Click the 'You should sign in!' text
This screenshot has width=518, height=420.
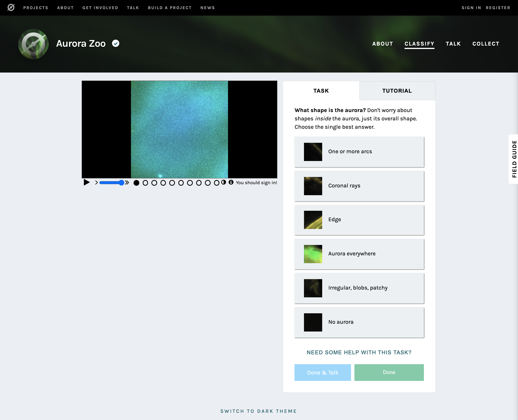click(x=257, y=183)
